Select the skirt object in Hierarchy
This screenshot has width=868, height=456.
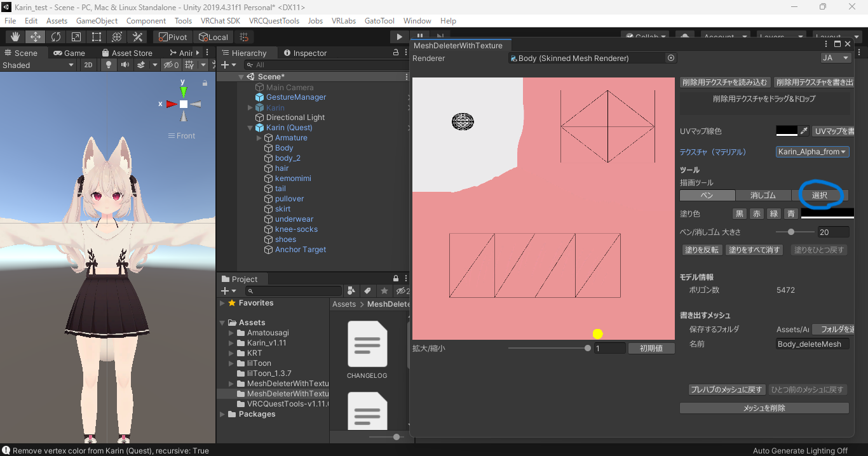tap(282, 209)
